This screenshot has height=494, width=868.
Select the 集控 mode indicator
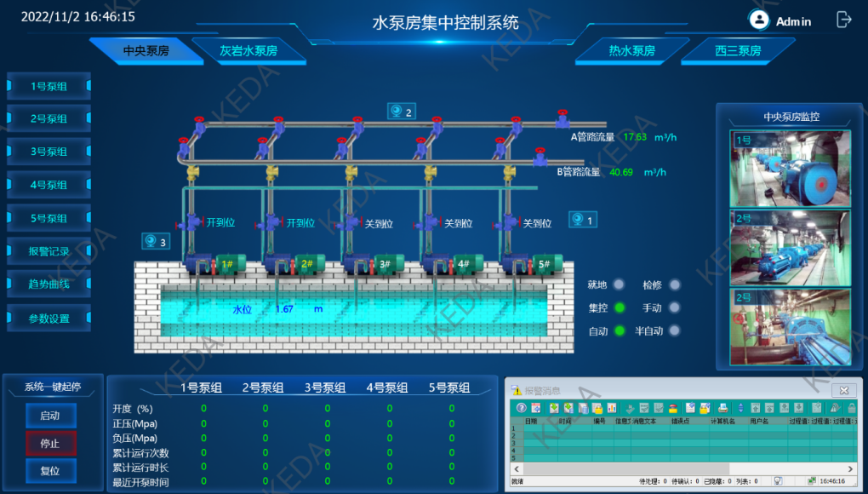point(620,307)
